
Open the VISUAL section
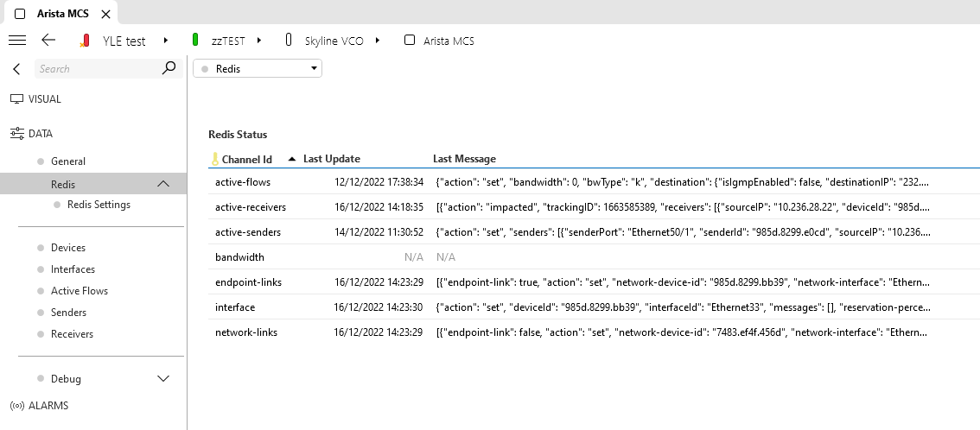tap(45, 99)
